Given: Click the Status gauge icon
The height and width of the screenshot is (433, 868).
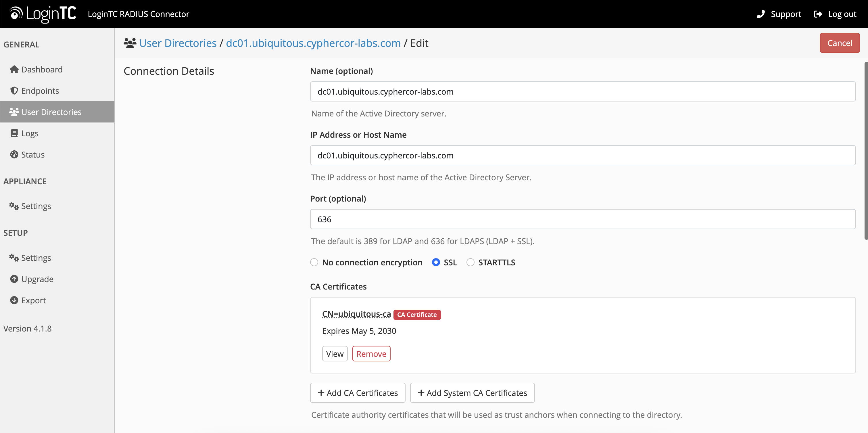Looking at the screenshot, I should pyautogui.click(x=14, y=154).
